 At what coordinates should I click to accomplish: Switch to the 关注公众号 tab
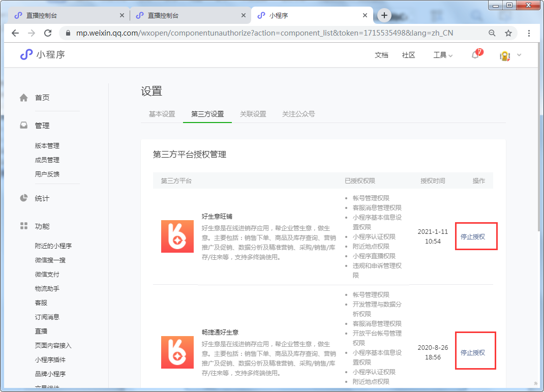coord(298,114)
